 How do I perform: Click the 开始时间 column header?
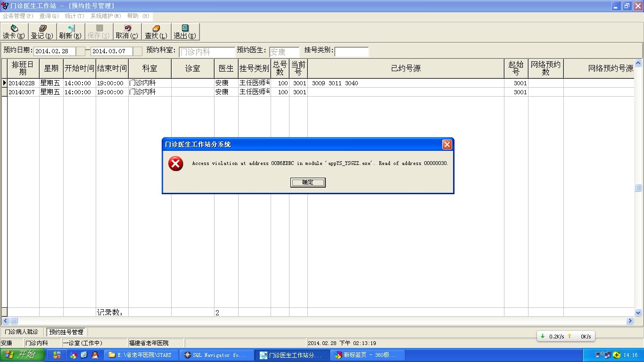[x=80, y=68]
